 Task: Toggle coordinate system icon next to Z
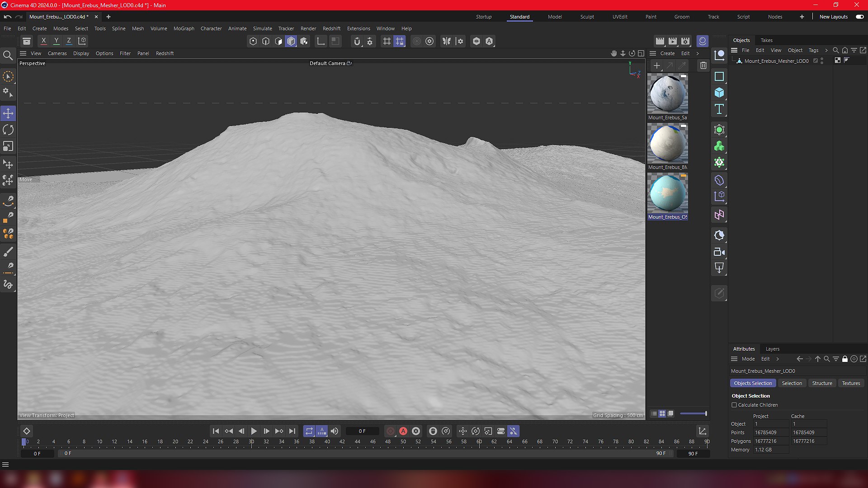pos(82,41)
